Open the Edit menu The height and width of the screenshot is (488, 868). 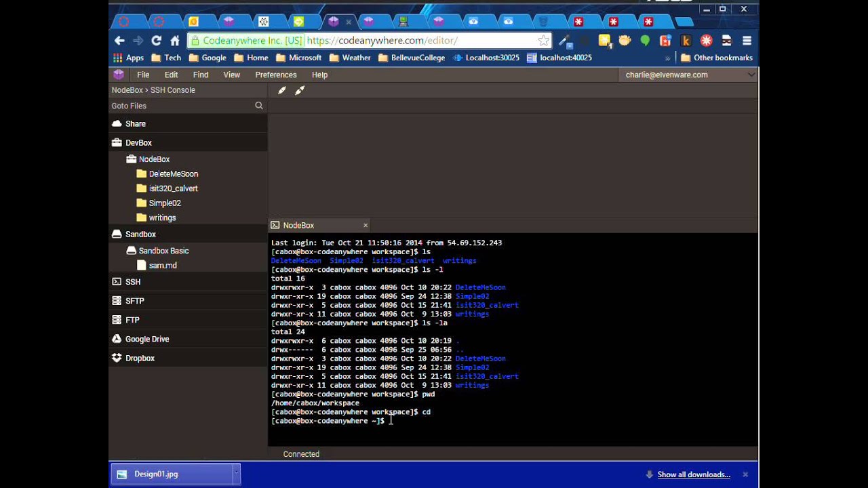click(171, 75)
